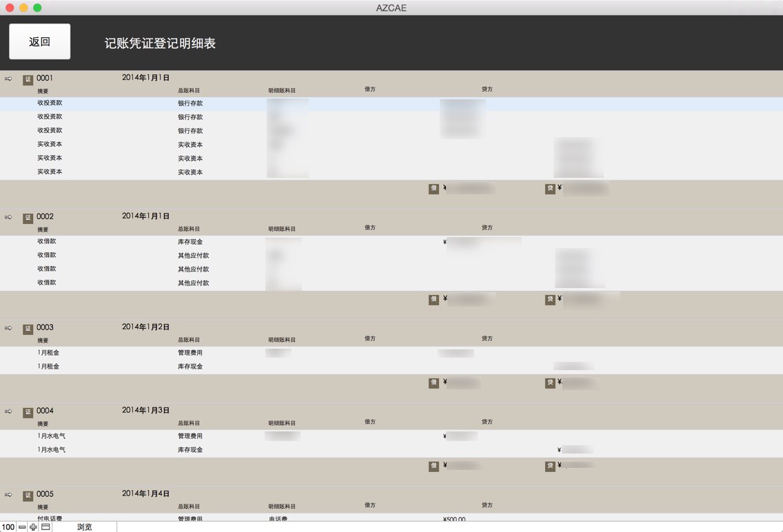The image size is (783, 532).
Task: Click the date 2014年1月4日
Action: (145, 493)
